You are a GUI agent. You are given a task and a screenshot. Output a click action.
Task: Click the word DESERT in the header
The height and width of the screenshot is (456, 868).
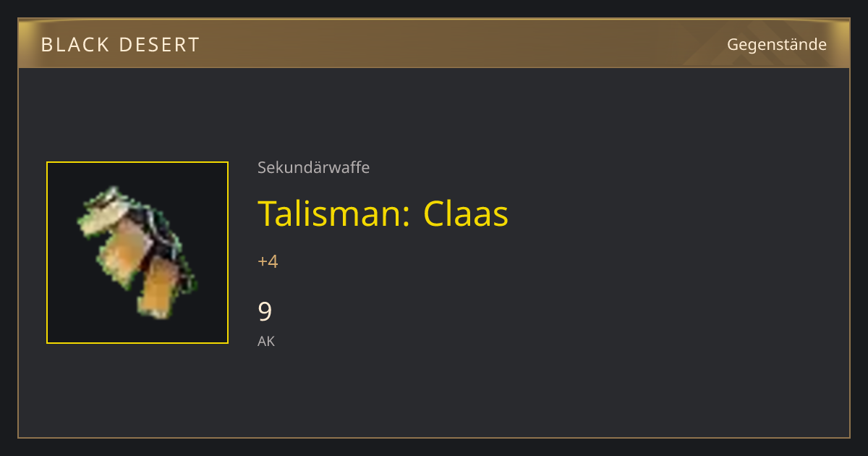click(x=158, y=45)
